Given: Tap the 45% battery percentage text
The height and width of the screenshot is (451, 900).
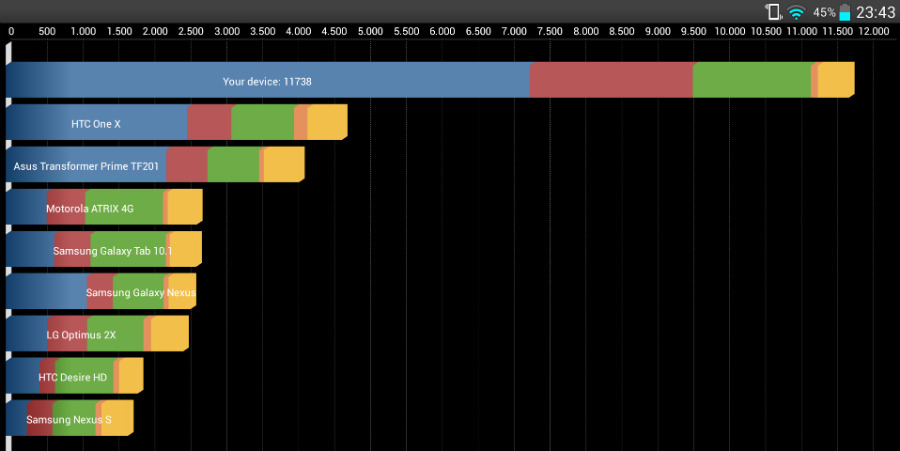Looking at the screenshot, I should (824, 12).
